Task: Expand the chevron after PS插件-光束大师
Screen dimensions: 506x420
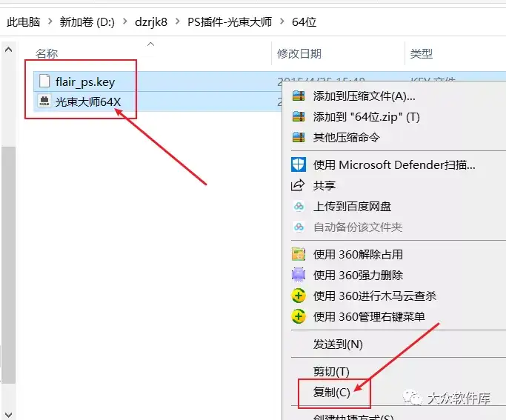Action: [282, 21]
